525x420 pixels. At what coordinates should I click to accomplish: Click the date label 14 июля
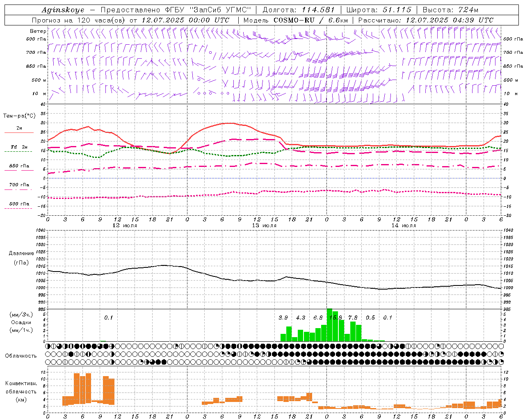click(x=404, y=226)
